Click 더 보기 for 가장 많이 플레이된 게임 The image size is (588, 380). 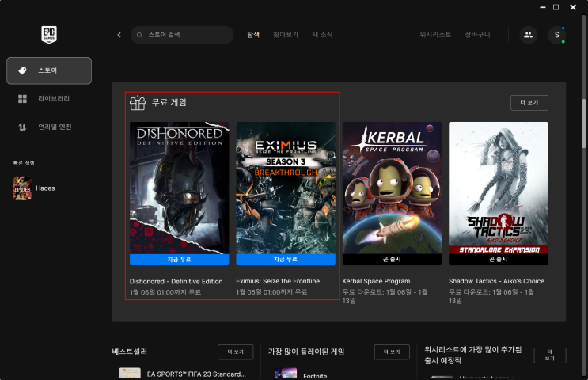tap(392, 351)
